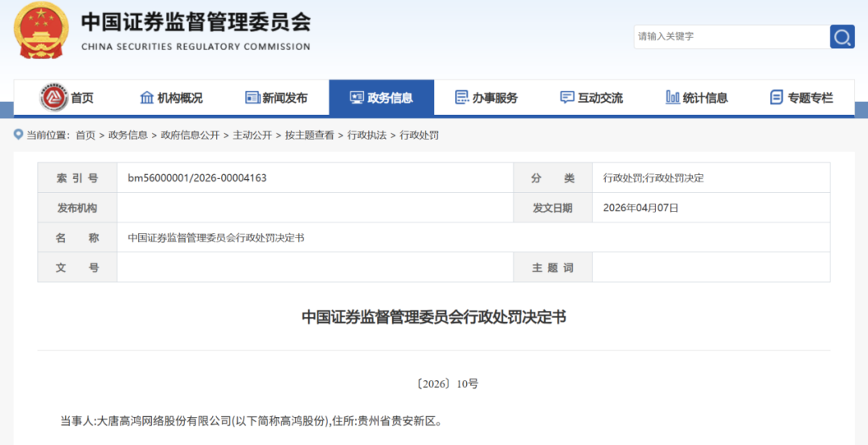Click the 发文日期 label cell
Viewport: 868px width, 445px height.
pos(553,208)
